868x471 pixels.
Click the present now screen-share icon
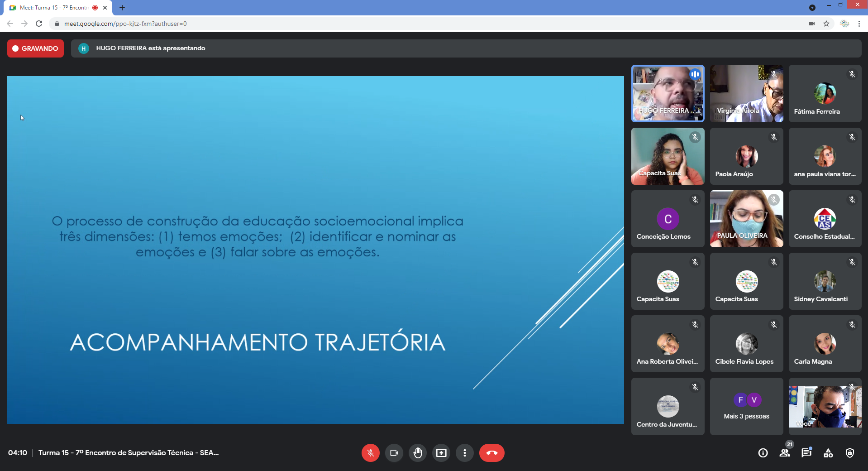[441, 453]
